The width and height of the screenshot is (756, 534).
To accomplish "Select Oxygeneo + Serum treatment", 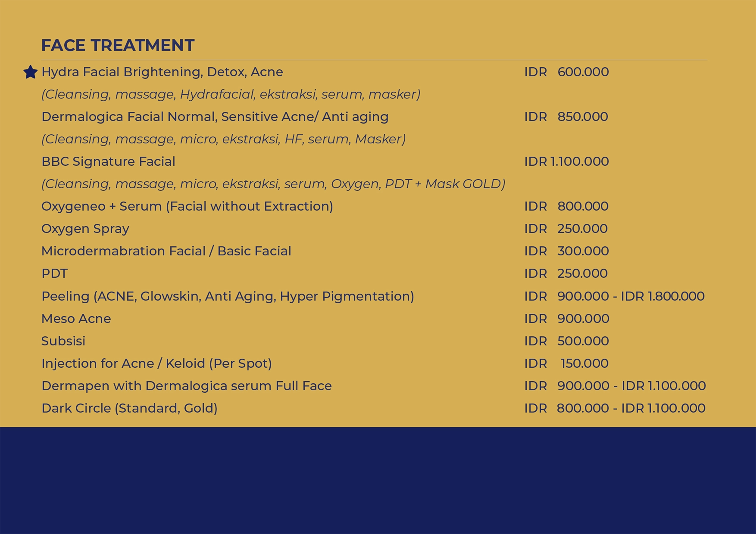I will tap(187, 206).
